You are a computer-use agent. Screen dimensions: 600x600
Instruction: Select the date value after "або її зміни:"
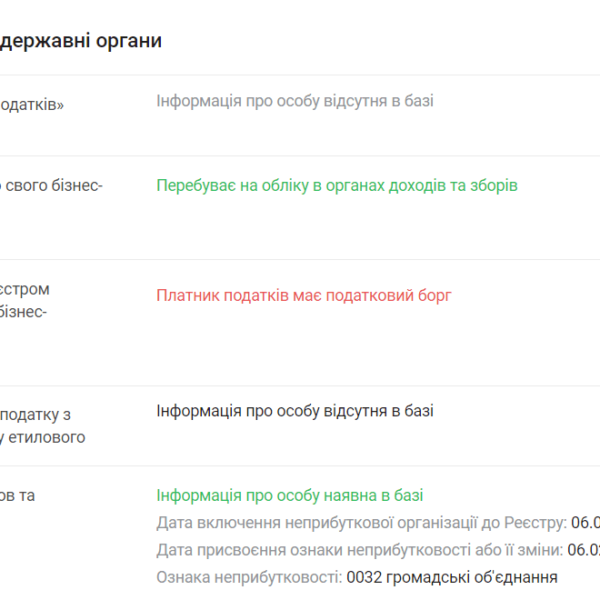tap(584, 550)
